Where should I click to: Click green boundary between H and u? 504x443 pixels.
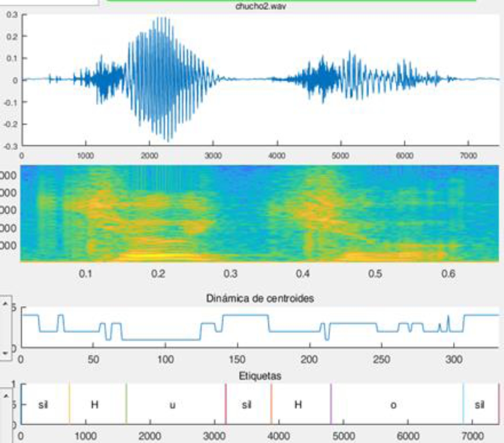(126, 404)
